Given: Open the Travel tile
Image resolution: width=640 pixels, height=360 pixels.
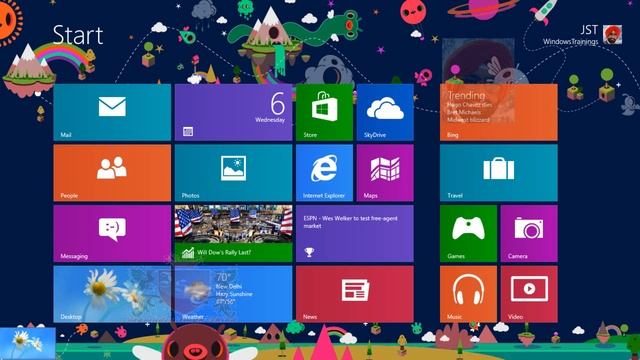Looking at the screenshot, I should tap(499, 173).
